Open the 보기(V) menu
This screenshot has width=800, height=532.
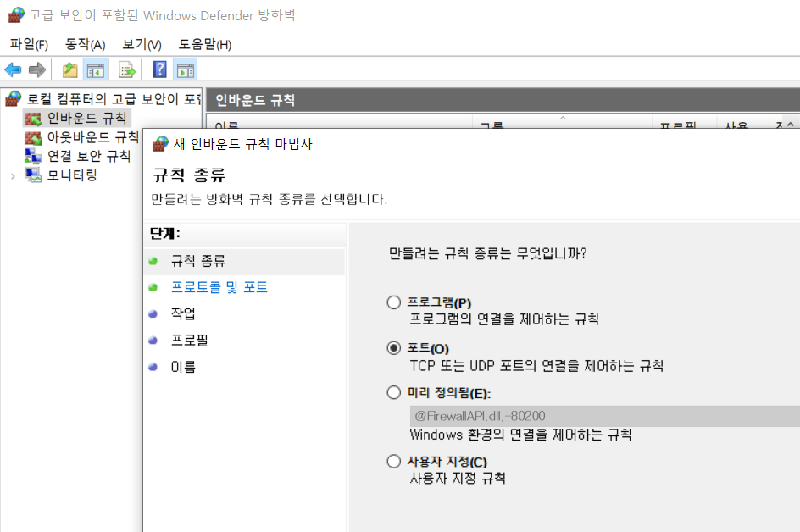142,44
